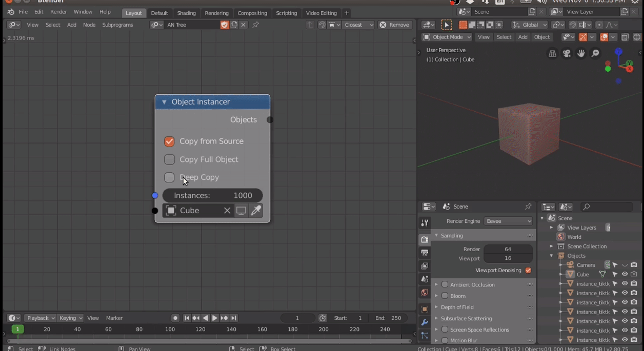The image size is (644, 351).
Task: Open the Render properties tab icon
Action: click(425, 239)
